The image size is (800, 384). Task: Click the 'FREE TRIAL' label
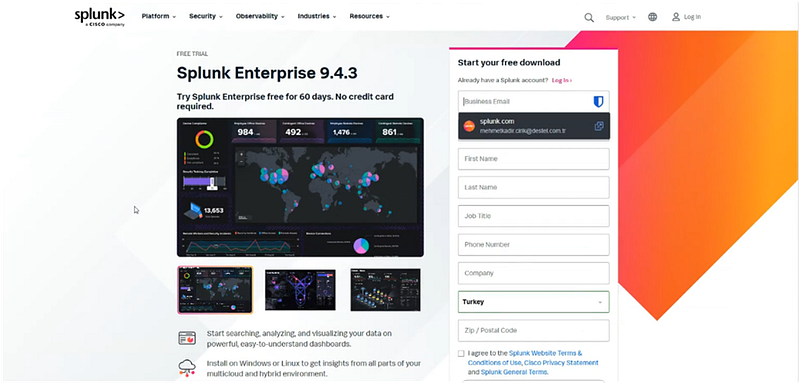click(192, 54)
